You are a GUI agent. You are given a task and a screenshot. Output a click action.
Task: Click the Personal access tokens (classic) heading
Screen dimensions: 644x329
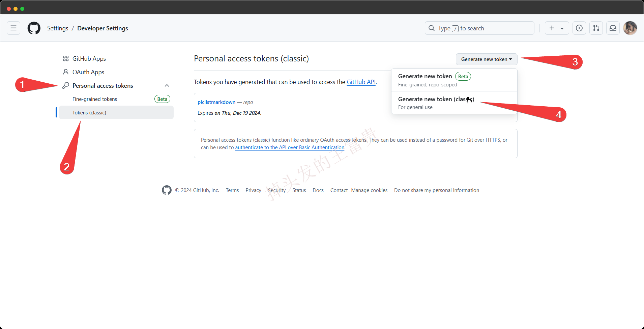pos(252,58)
